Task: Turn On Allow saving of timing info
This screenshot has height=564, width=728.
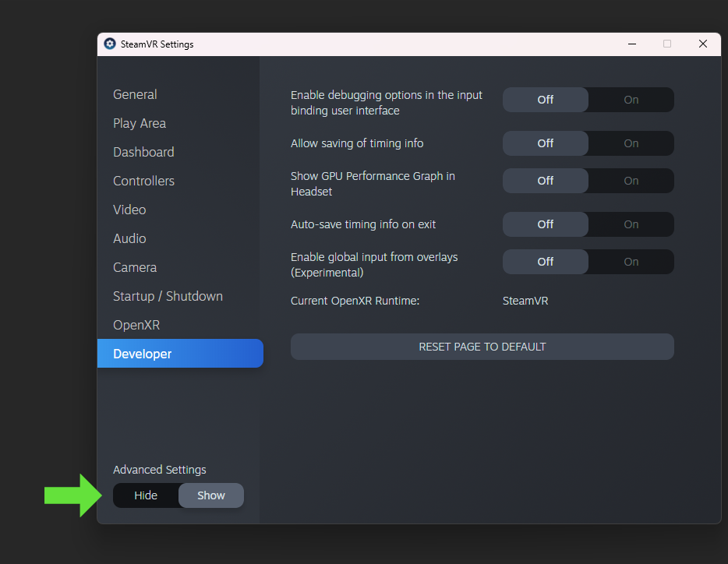Action: (631, 143)
